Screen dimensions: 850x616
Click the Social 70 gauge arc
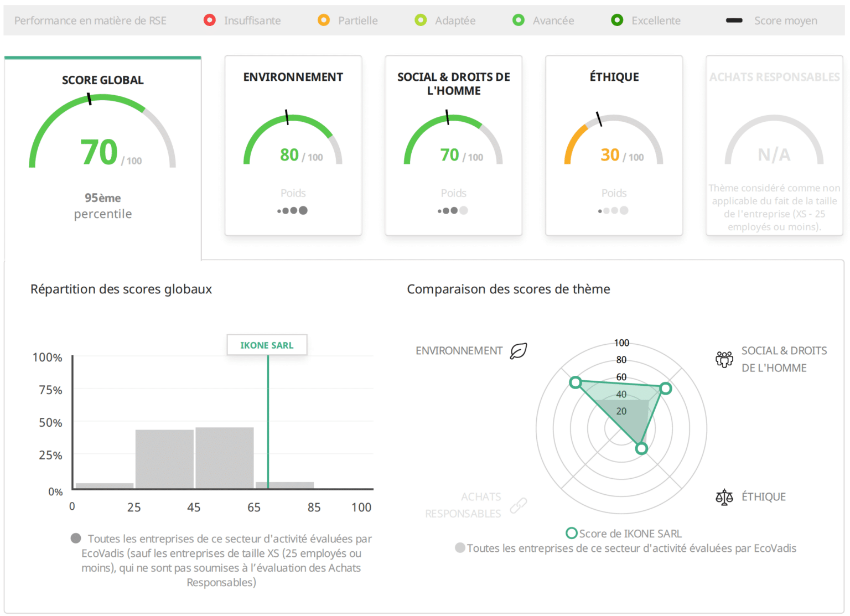453,139
